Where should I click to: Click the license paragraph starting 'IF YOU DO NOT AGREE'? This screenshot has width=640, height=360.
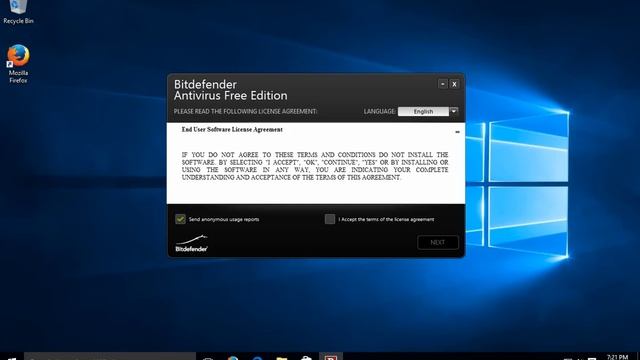click(315, 166)
